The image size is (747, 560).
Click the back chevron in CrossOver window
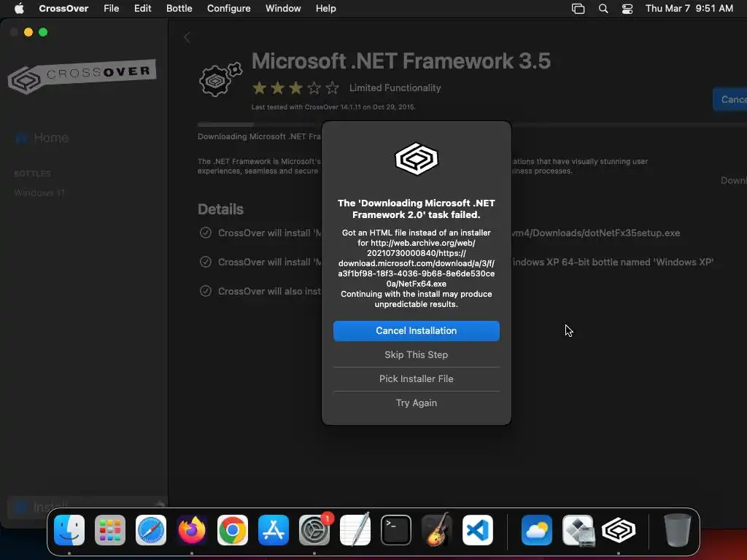(x=187, y=37)
